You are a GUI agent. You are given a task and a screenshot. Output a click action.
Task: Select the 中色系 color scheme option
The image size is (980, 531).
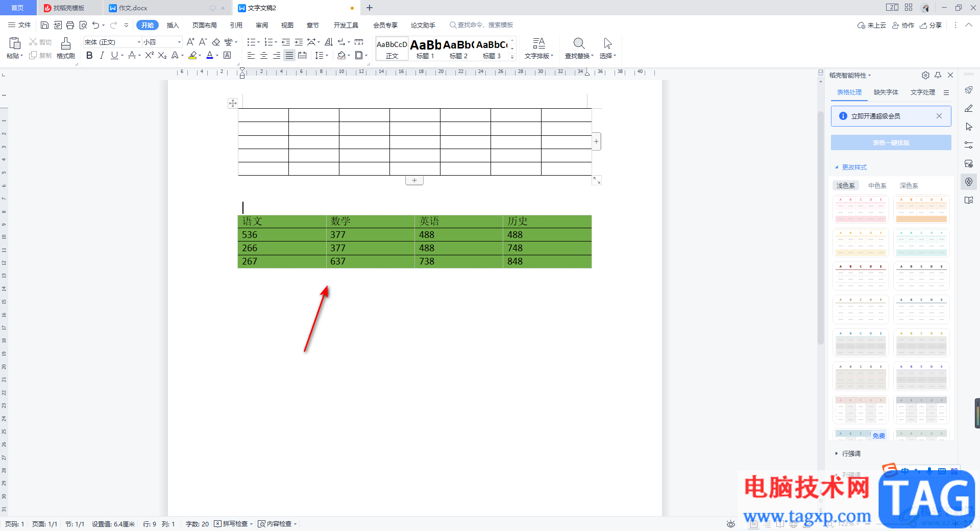pyautogui.click(x=877, y=185)
